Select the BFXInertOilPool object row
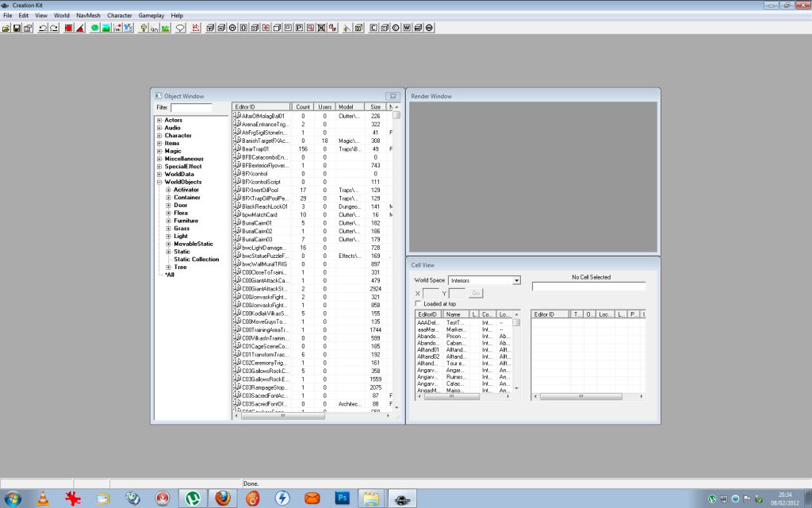Image resolution: width=812 pixels, height=508 pixels. point(312,190)
